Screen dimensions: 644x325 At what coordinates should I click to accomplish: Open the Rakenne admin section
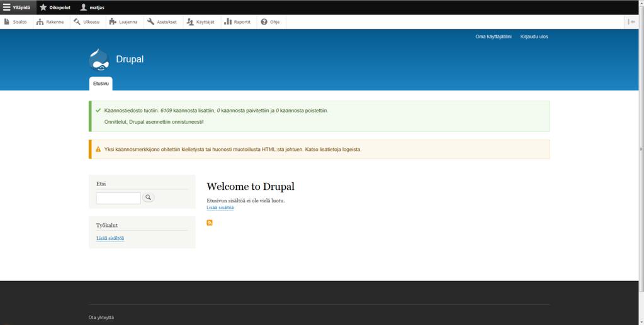tap(50, 22)
